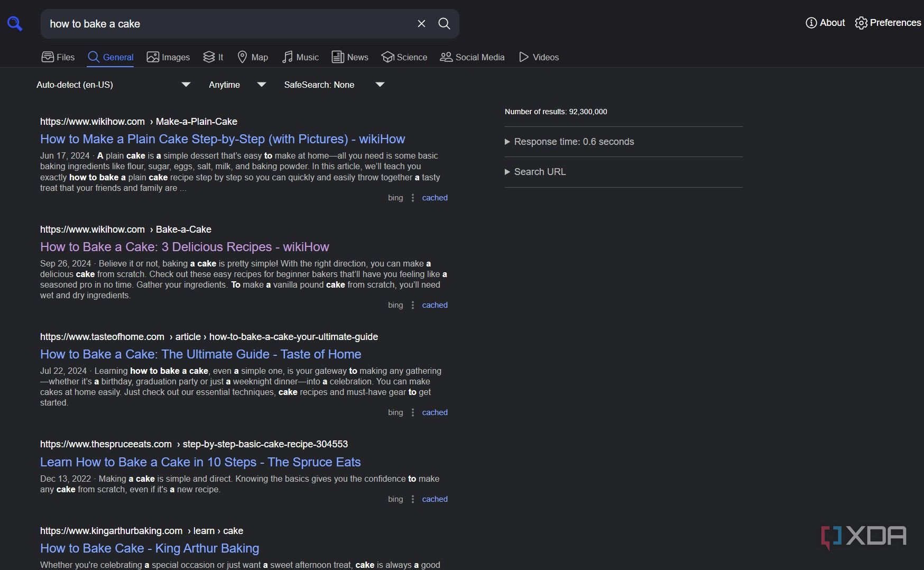Open King Arthur Baking result link

(x=150, y=548)
